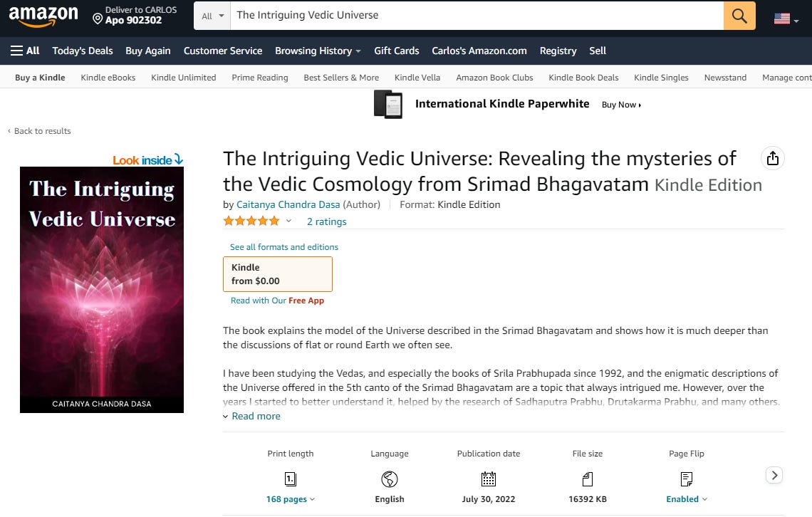Select Kindle Book Deals tab
This screenshot has height=517, width=812.
tap(583, 78)
